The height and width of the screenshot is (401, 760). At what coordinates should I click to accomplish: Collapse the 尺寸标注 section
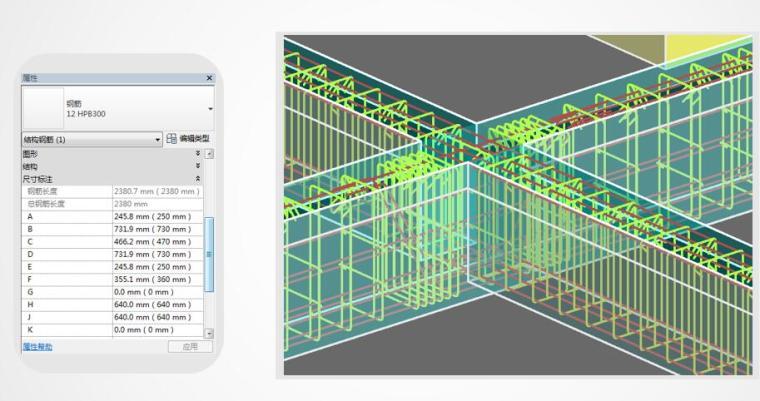197,178
